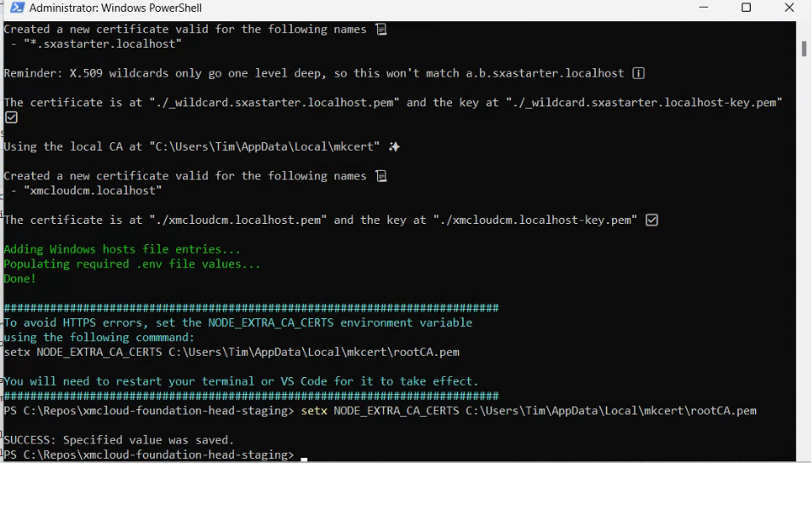This screenshot has width=812, height=520.
Task: Click the sparkles icon after the mkcert path
Action: tap(394, 146)
